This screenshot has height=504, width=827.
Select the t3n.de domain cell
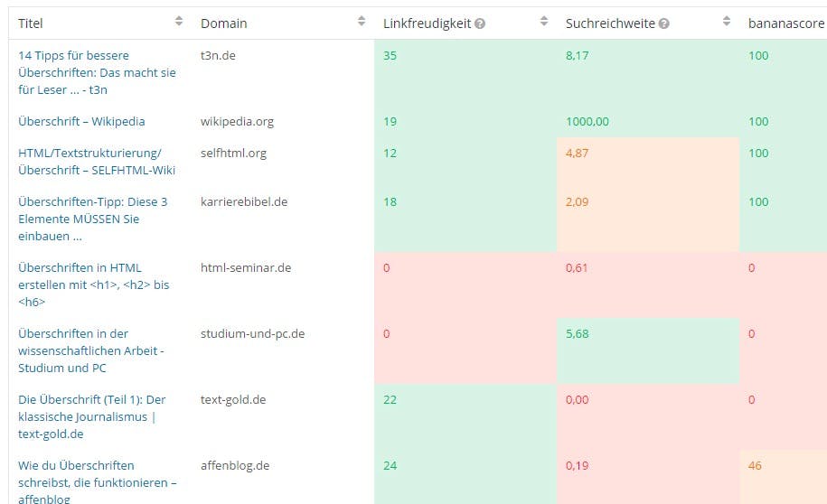[218, 55]
